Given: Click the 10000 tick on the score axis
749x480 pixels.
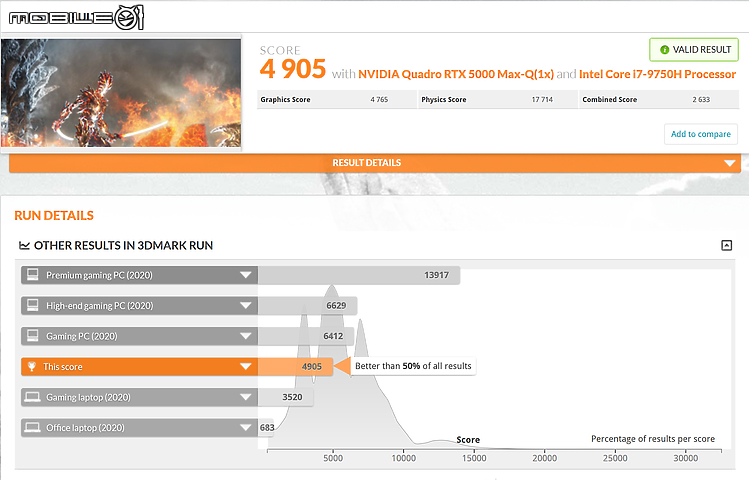Looking at the screenshot, I should pos(404,458).
